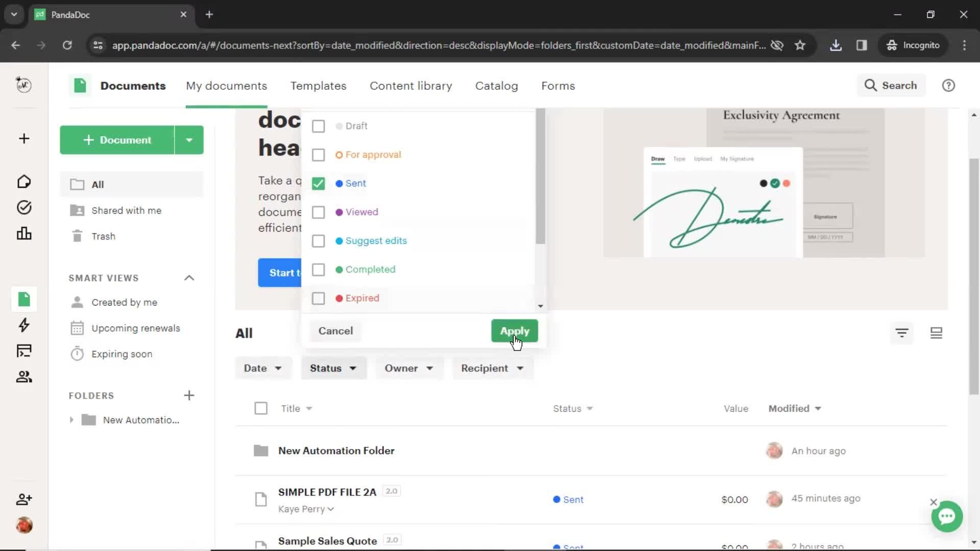
Task: Click the contacts/recipients sidebar icon
Action: (23, 377)
